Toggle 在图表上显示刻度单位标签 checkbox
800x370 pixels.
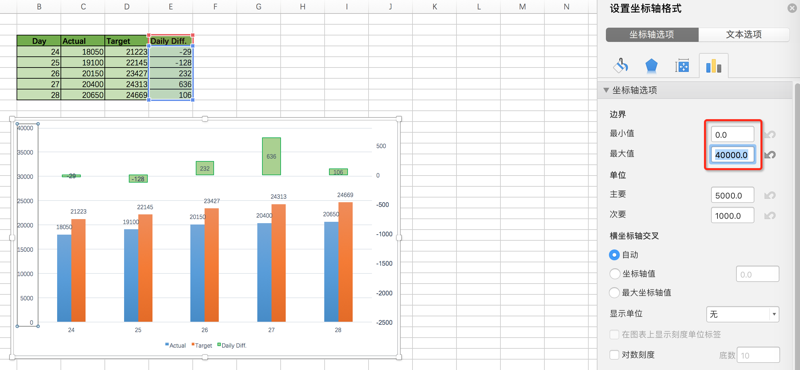tap(615, 335)
